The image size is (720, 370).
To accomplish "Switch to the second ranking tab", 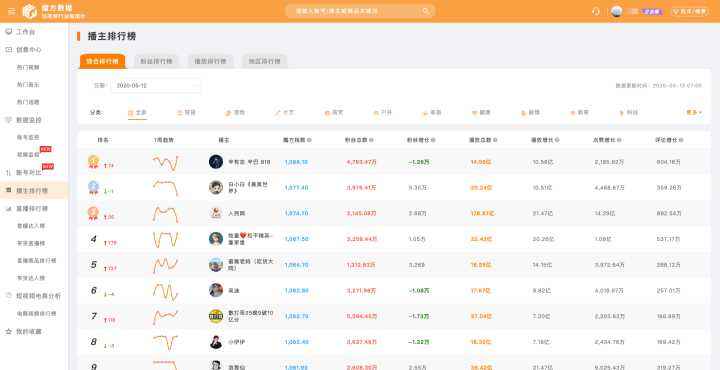I will 156,61.
